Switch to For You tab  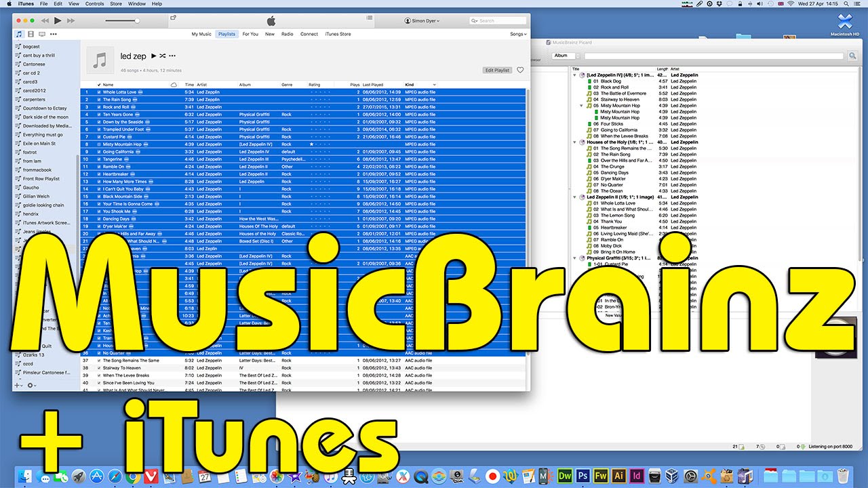[x=250, y=34]
